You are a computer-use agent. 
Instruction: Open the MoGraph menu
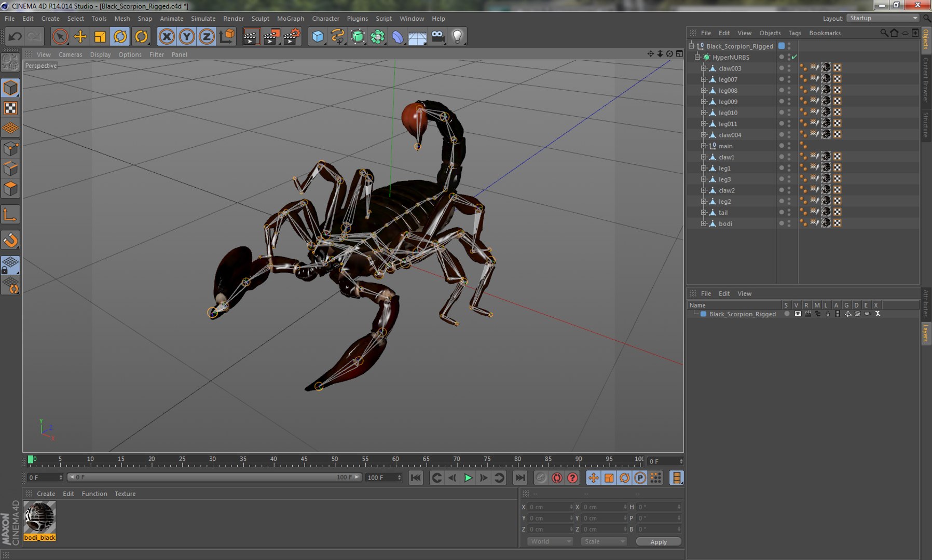pos(291,18)
